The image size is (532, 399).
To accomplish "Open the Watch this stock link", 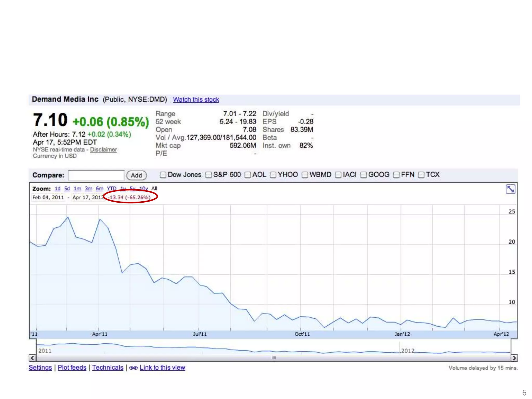I will (x=196, y=99).
